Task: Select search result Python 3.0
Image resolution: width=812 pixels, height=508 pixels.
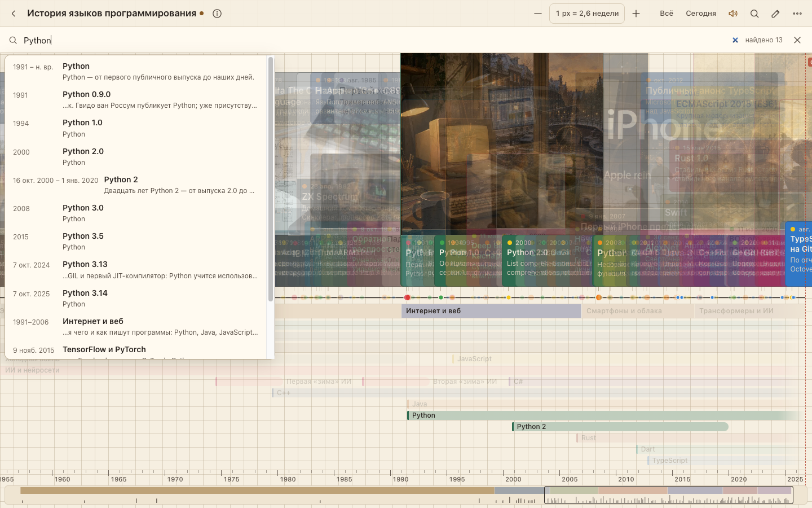Action: coord(136,213)
